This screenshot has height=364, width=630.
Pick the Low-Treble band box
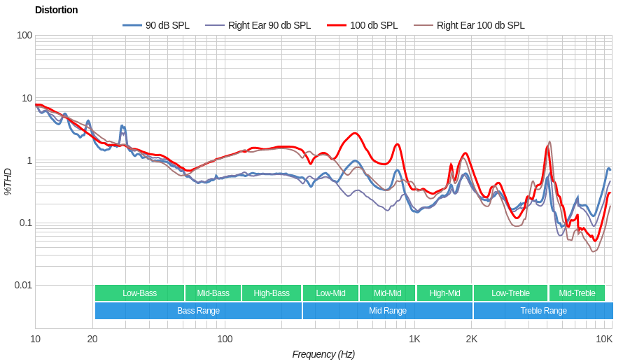[x=510, y=293]
